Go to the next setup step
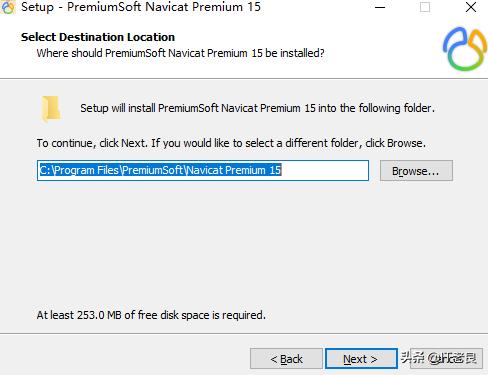This screenshot has width=488, height=375. (361, 359)
